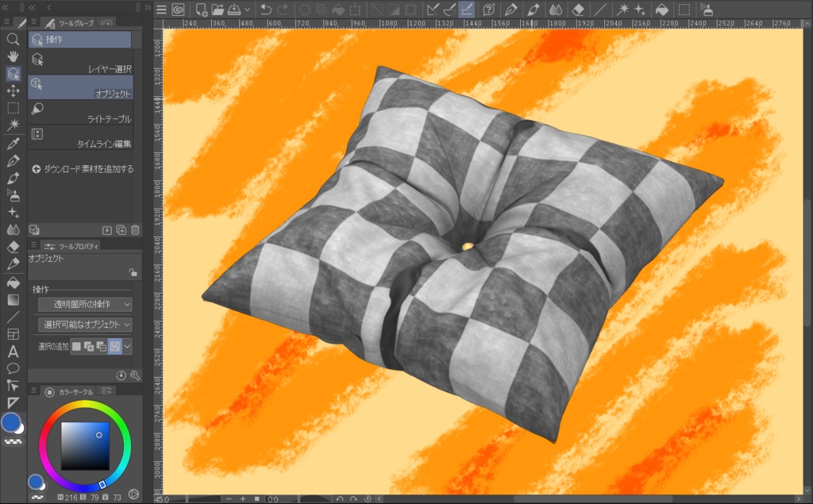Choose the レイヤー選択 sub tool

click(81, 62)
